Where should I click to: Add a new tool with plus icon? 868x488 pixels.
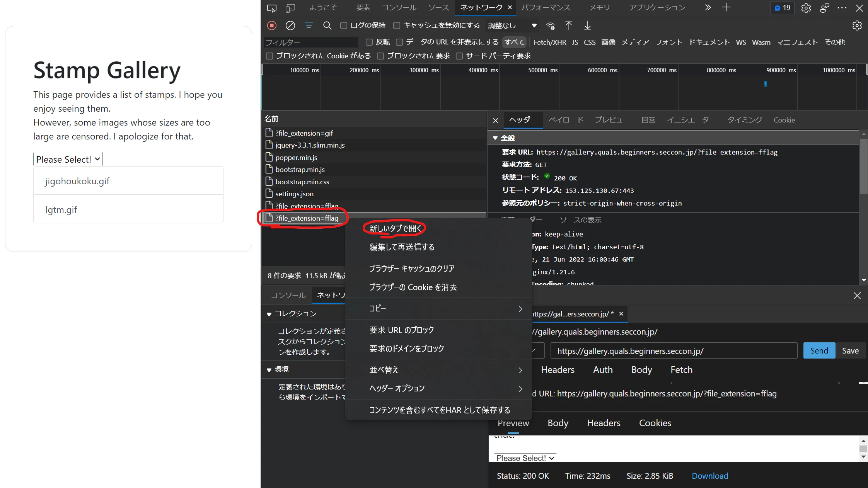point(726,7)
